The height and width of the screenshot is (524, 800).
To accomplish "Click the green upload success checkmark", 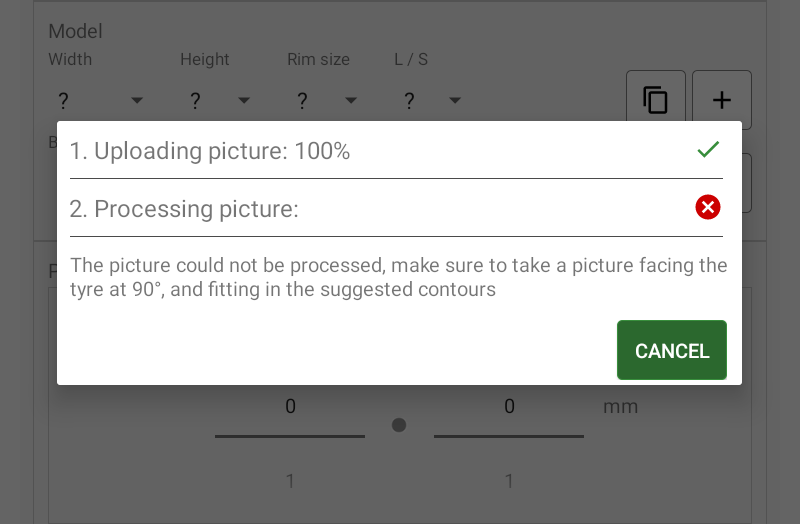I will point(708,150).
